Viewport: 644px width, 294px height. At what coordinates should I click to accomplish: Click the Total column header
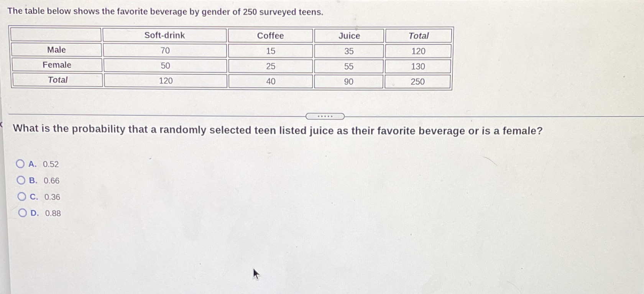[x=419, y=35]
